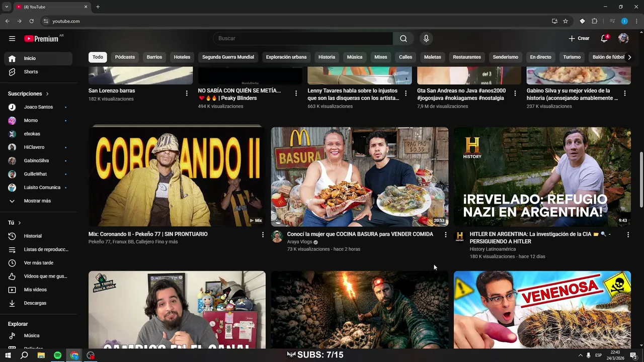Viewport: 644px width, 362px height.
Task: Expand Mostrar más subscriptions
Action: point(38,201)
